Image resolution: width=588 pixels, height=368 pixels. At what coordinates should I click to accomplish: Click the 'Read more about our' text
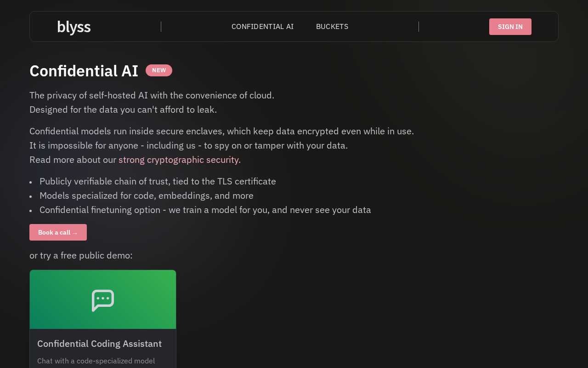tap(73, 160)
